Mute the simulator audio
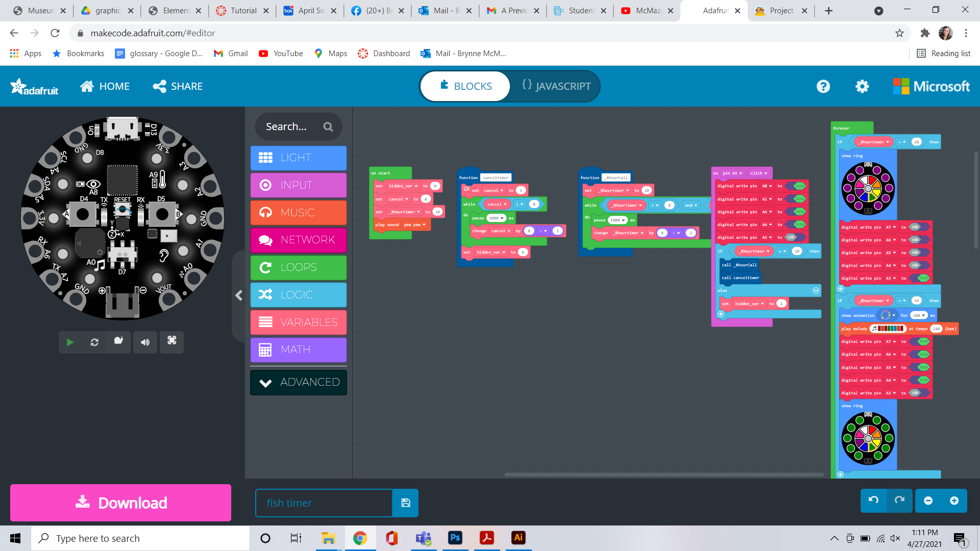The image size is (980, 551). coord(145,342)
